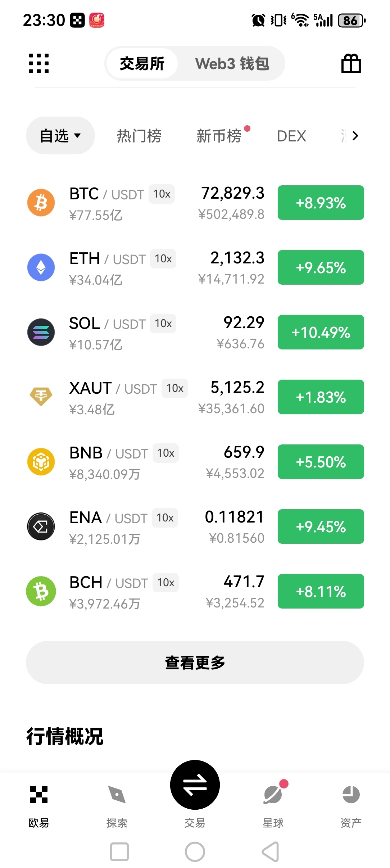Select the 热门榜 hot list tab
Screen dimensions: 390x868
(139, 136)
